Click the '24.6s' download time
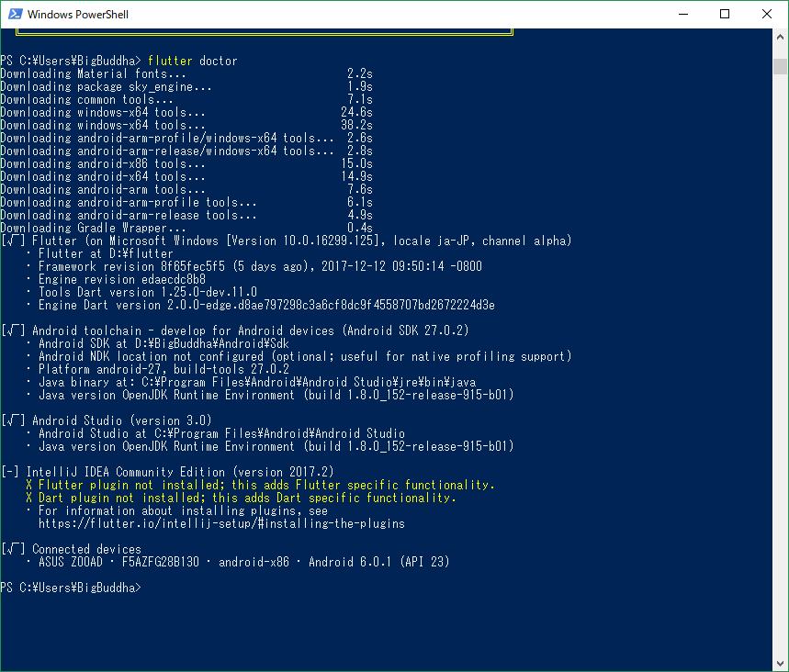Image resolution: width=789 pixels, height=672 pixels. pyautogui.click(x=356, y=112)
